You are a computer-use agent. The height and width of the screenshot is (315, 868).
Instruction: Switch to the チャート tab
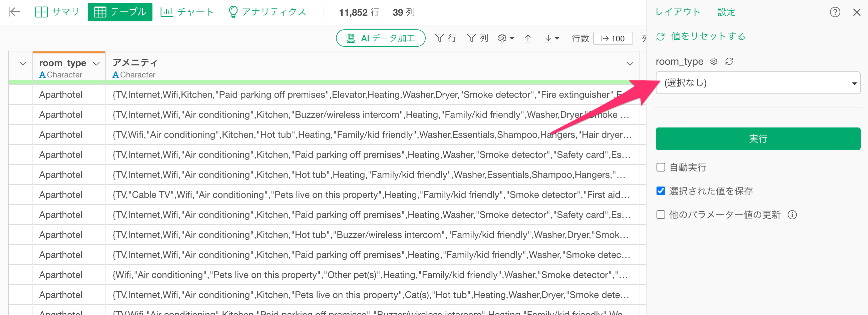pos(187,12)
